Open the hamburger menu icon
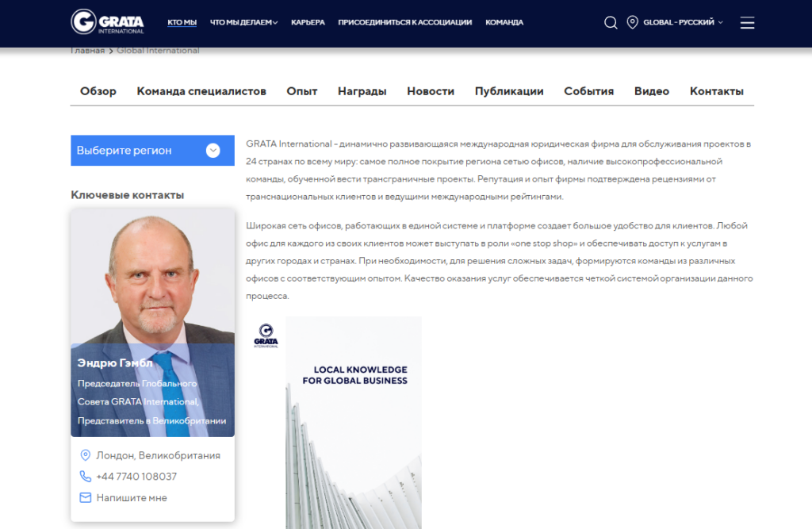The height and width of the screenshot is (529, 812). tap(747, 22)
